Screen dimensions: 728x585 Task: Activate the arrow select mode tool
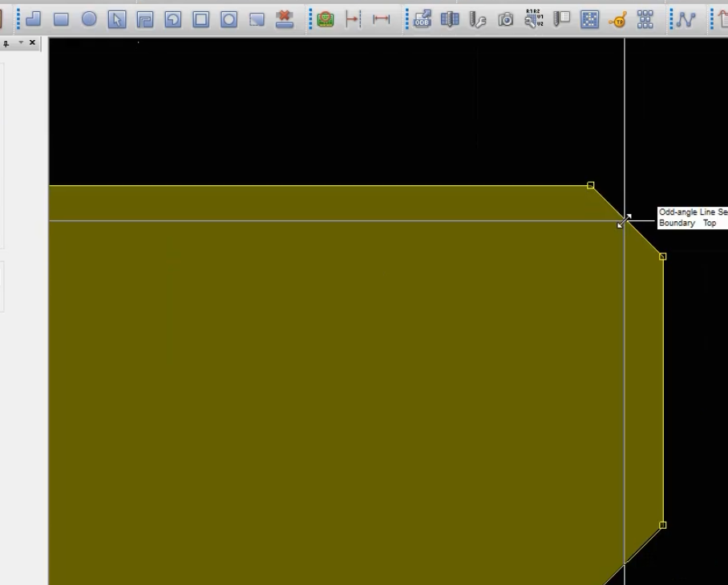coord(117,19)
